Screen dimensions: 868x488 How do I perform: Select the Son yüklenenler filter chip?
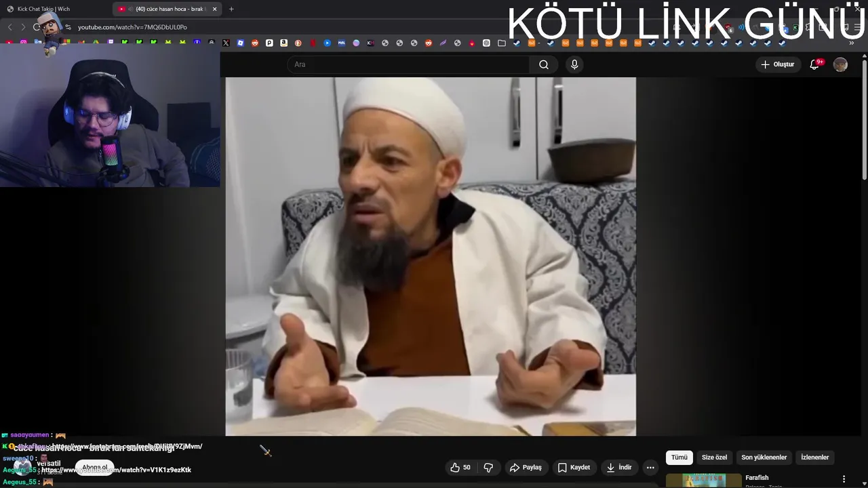click(x=764, y=457)
